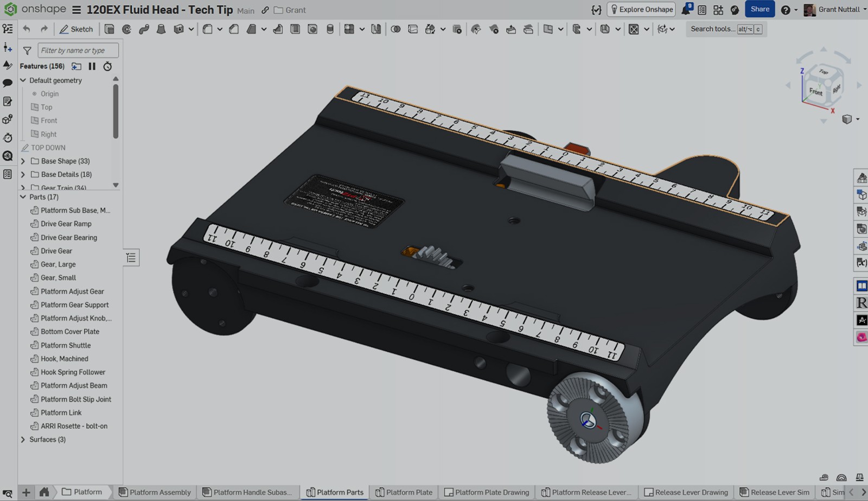868x501 pixels.
Task: Select the Boolean tool
Action: 395,29
